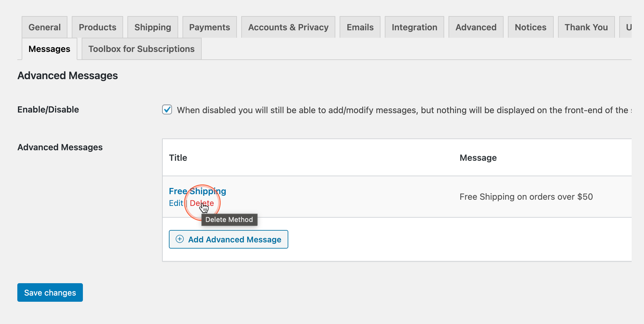This screenshot has width=644, height=324.
Task: Go to the Shipping tab
Action: (x=152, y=27)
